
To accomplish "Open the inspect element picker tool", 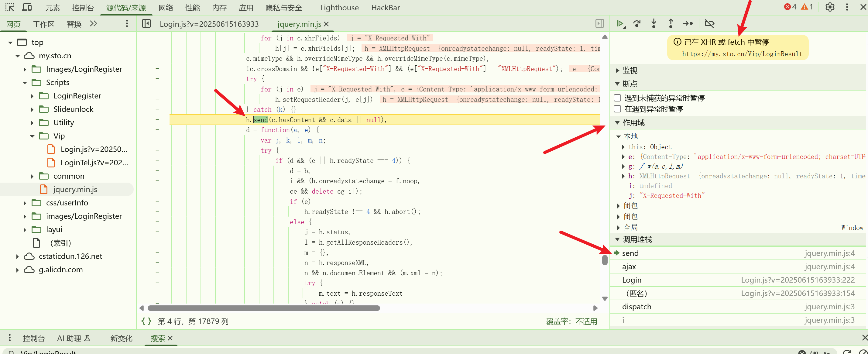I will pyautogui.click(x=10, y=7).
